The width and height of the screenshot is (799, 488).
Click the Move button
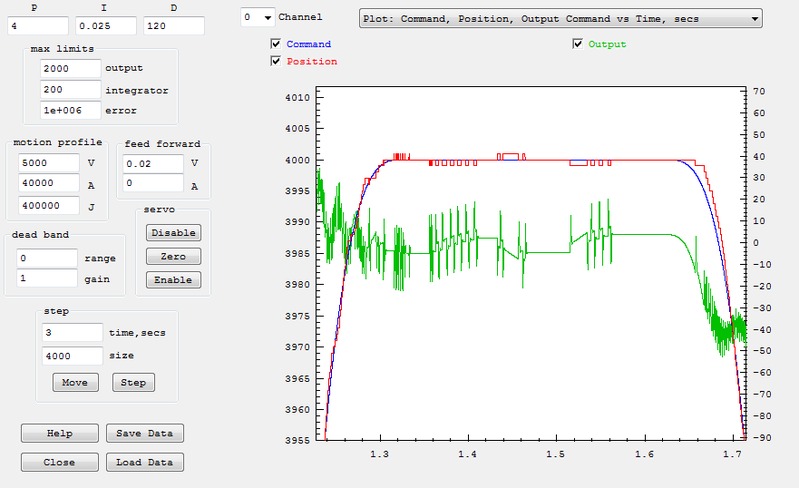coord(74,382)
